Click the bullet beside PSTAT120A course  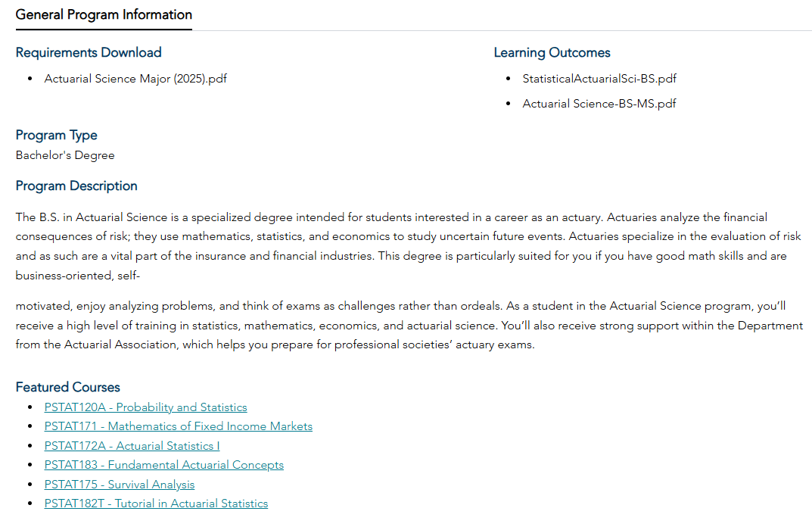click(x=30, y=407)
